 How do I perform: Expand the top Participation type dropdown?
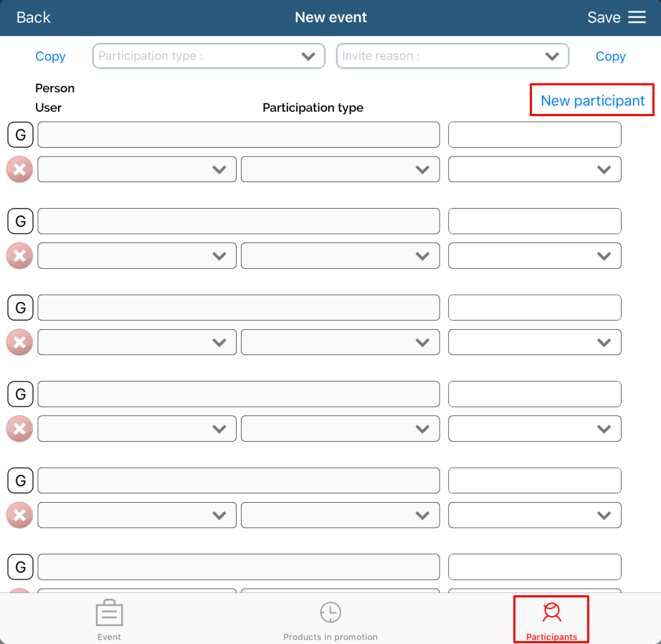point(209,56)
